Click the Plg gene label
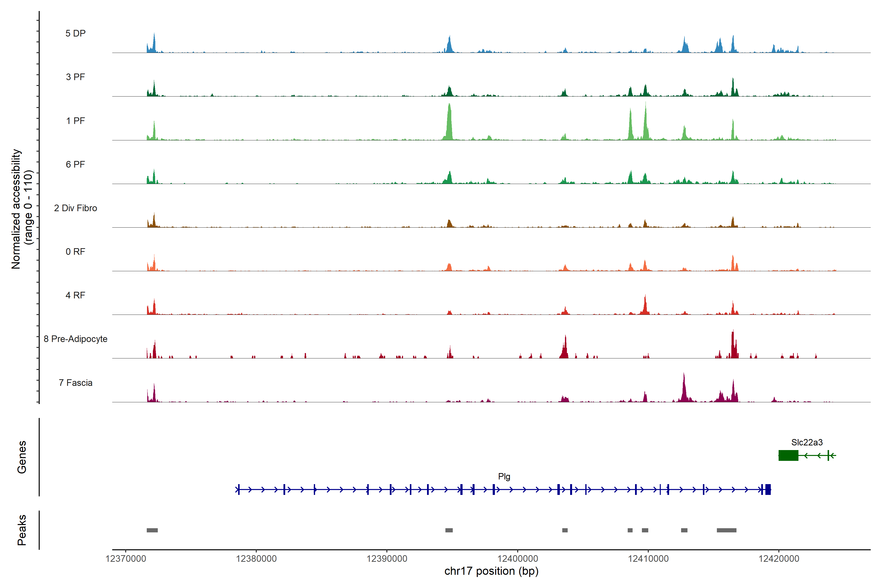Image resolution: width=882 pixels, height=588 pixels. click(504, 476)
